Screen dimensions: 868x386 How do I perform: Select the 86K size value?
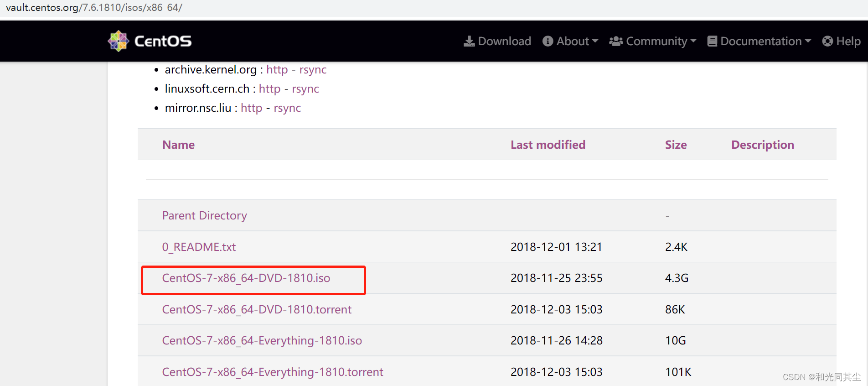(x=675, y=309)
